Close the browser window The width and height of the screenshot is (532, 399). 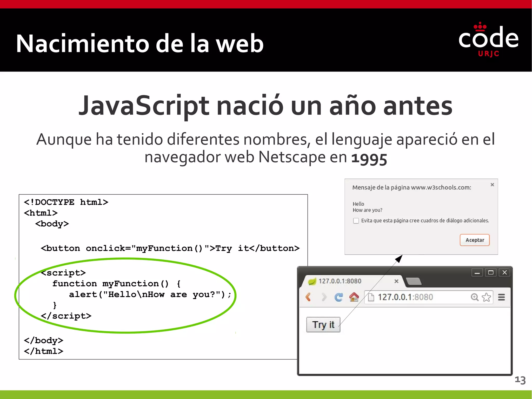coord(504,273)
